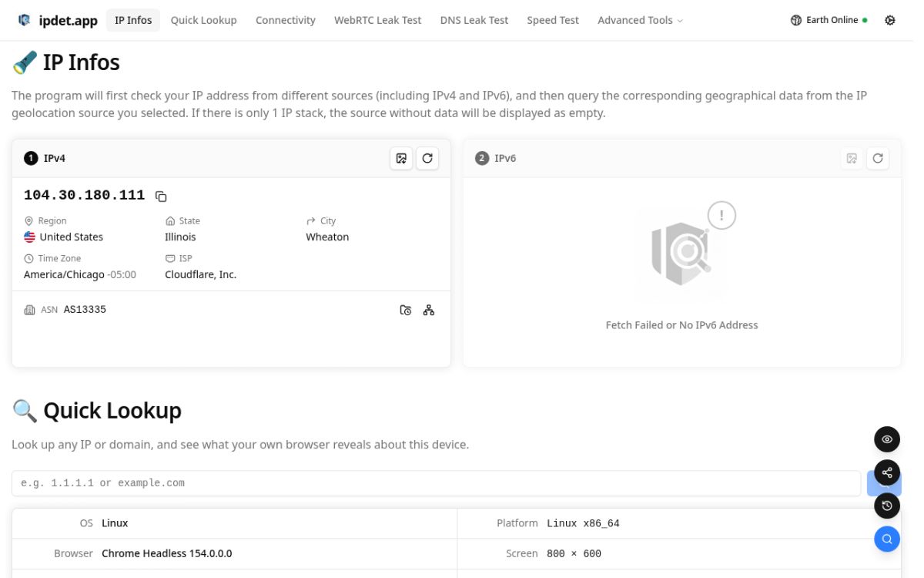Image resolution: width=924 pixels, height=578 pixels.
Task: Refresh the IPv4 card
Action: click(427, 158)
